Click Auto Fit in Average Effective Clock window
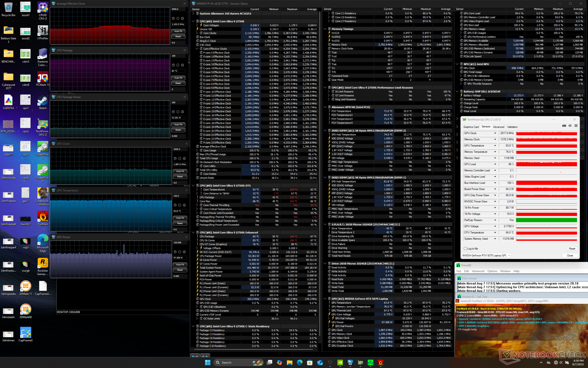This screenshot has height=368, width=588. click(178, 31)
